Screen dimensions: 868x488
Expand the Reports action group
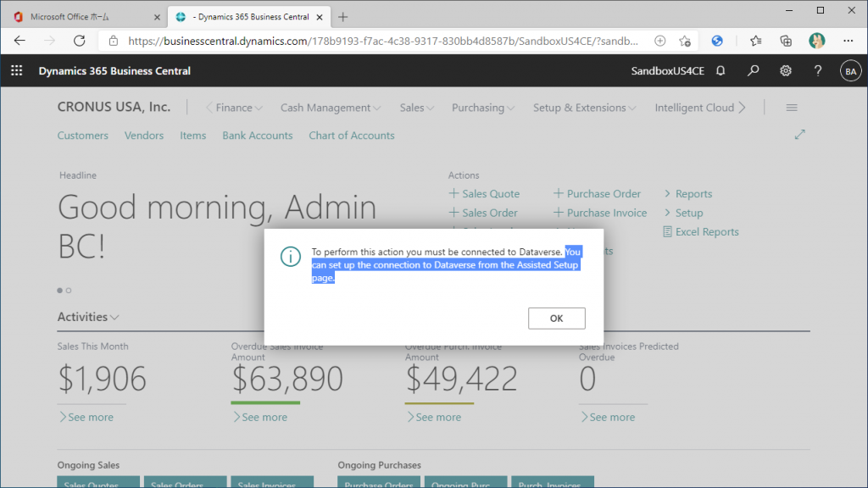tap(688, 194)
